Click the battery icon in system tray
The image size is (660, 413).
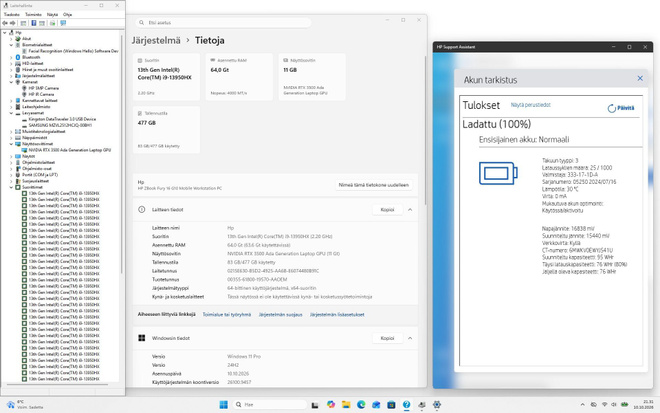click(x=625, y=405)
